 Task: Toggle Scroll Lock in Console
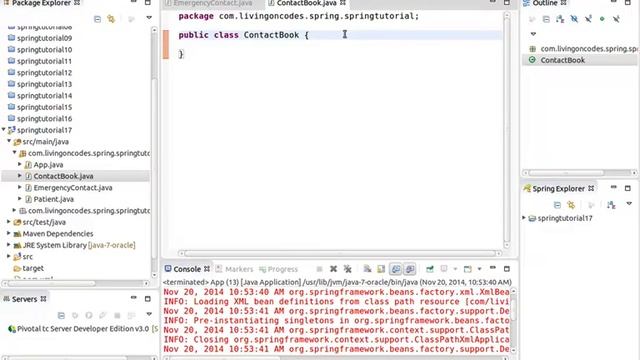381,269
